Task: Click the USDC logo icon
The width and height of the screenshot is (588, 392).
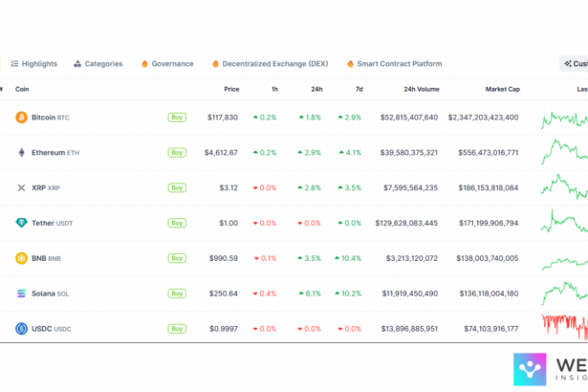Action: [x=21, y=329]
